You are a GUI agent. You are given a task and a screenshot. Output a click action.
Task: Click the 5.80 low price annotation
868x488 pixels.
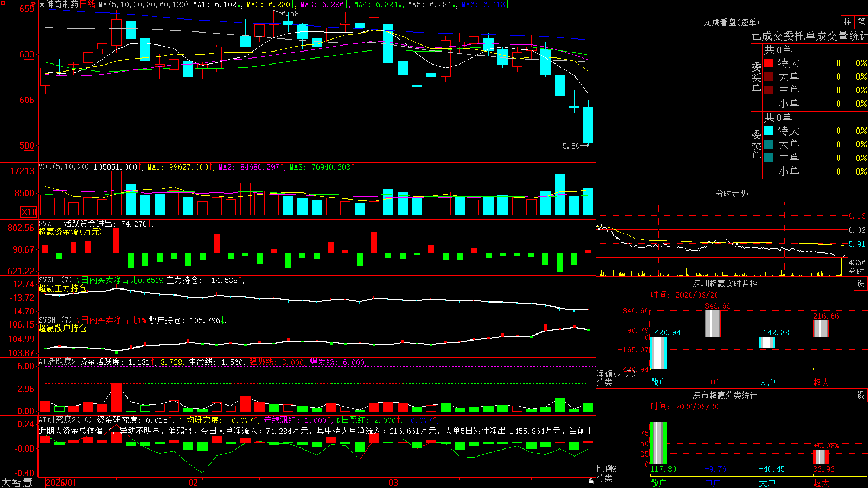pyautogui.click(x=571, y=146)
